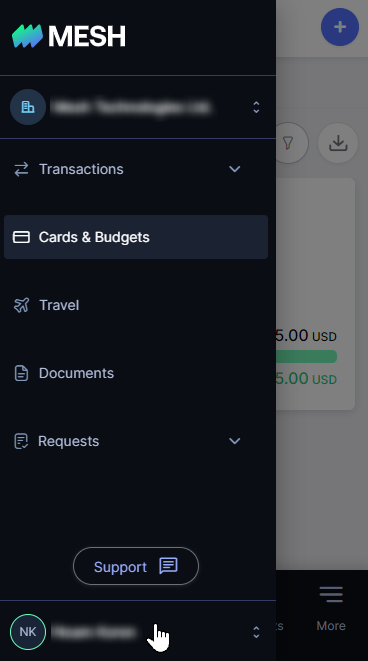
Task: Open the company switcher arrows
Action: coord(256,107)
